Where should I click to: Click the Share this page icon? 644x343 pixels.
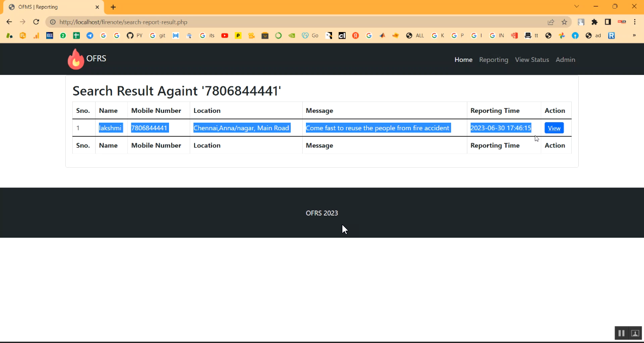[551, 22]
